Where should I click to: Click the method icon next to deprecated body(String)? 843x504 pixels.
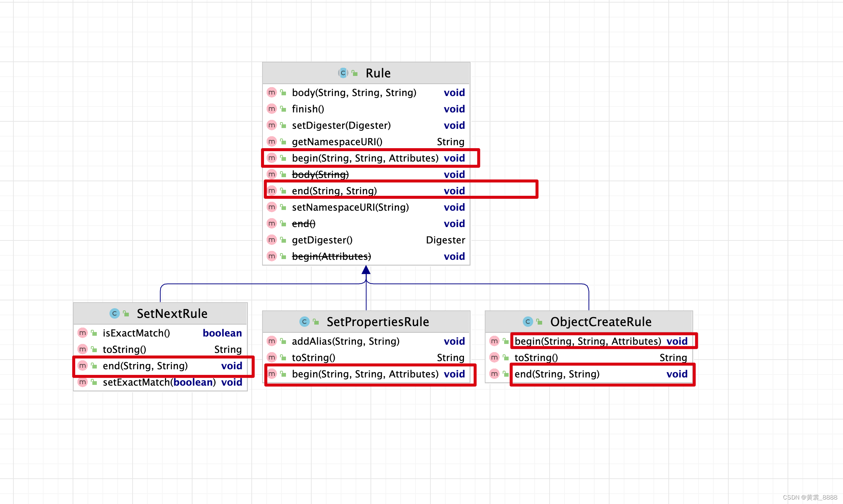272,174
